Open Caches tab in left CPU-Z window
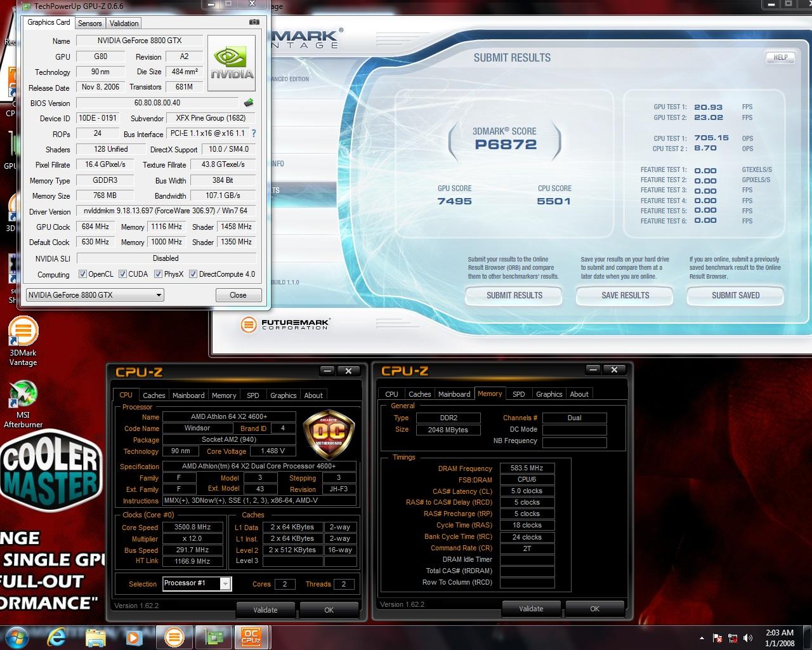 coord(154,395)
